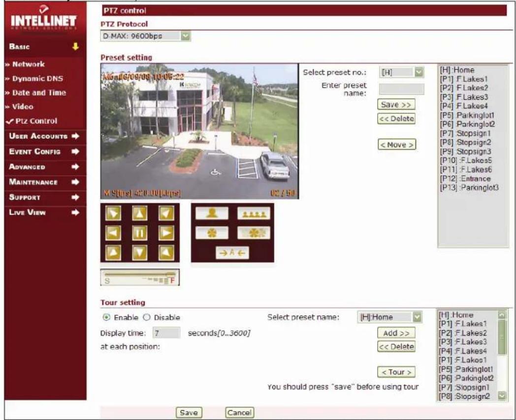Viewport: 516px width, 420px height.
Task: Select [P10] F.Lakes5 in preset list
Action: click(x=466, y=161)
